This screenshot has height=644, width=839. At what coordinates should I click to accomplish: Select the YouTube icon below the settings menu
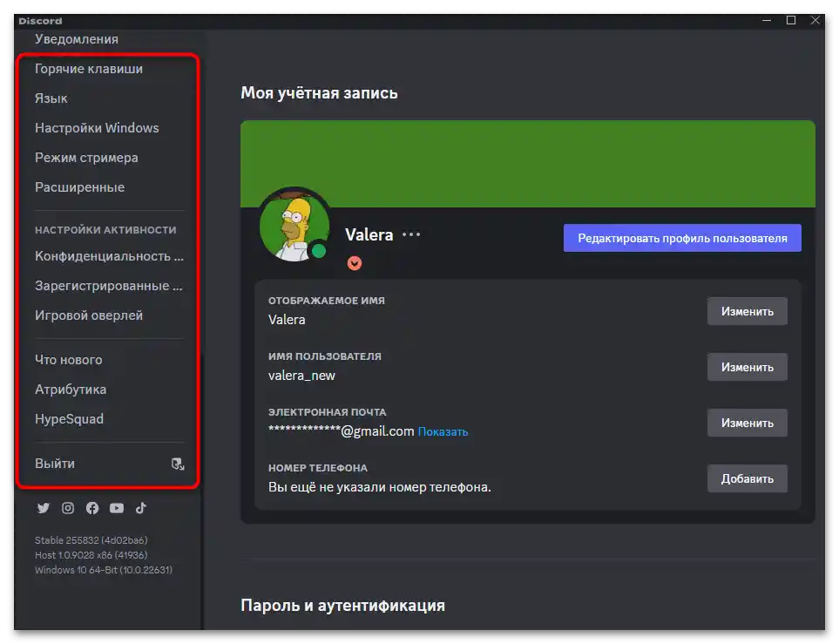point(116,508)
